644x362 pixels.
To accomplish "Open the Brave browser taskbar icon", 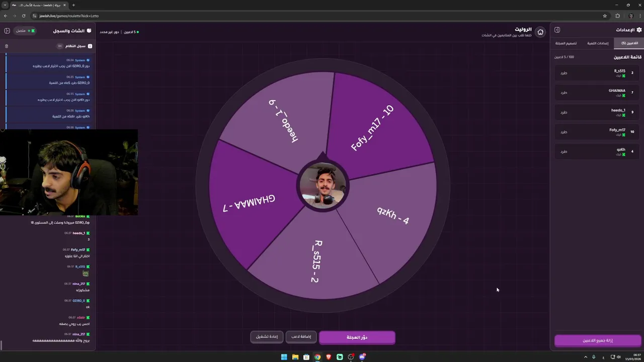I will pyautogui.click(x=329, y=357).
